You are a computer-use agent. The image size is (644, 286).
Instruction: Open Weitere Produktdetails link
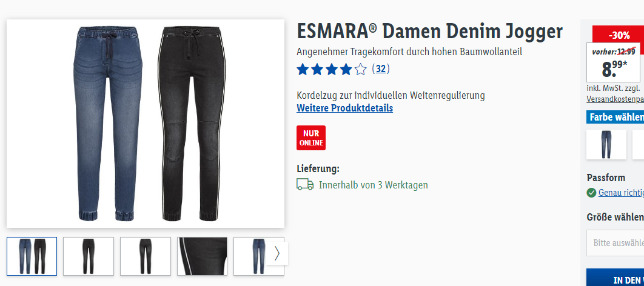(344, 108)
